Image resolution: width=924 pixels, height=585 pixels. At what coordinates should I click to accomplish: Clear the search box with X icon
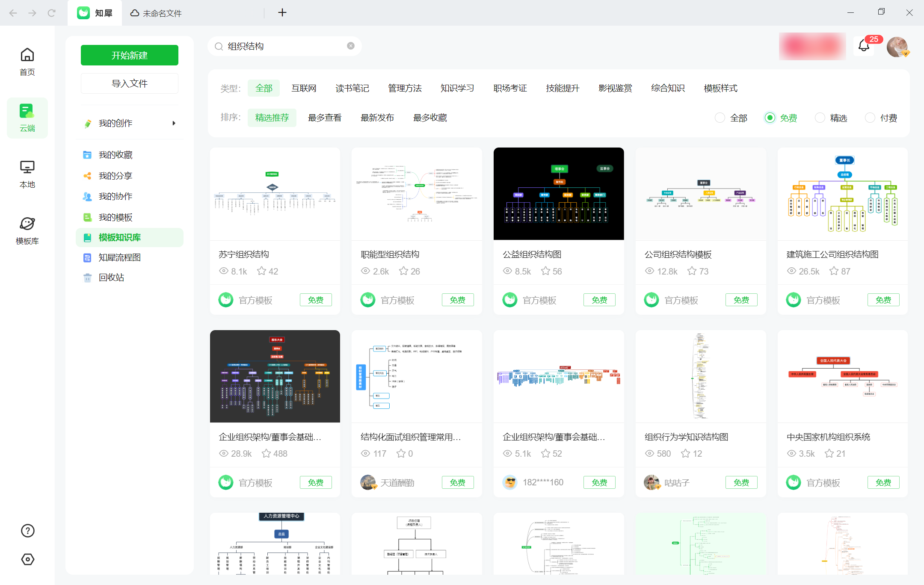click(351, 46)
